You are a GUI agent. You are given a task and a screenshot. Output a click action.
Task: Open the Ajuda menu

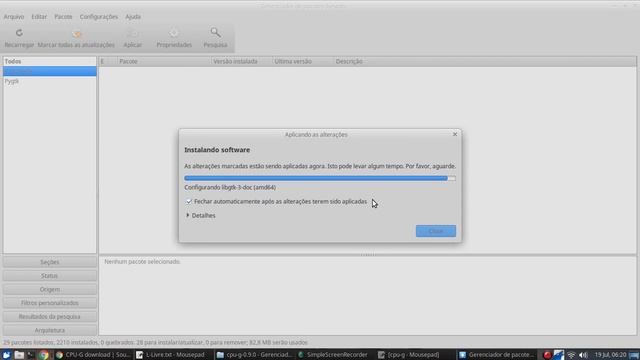(133, 17)
